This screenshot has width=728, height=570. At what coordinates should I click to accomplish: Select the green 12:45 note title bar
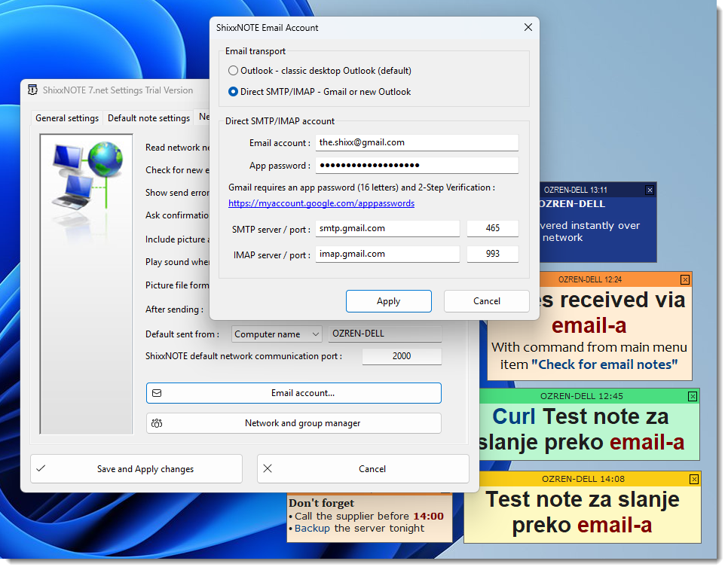(x=589, y=397)
